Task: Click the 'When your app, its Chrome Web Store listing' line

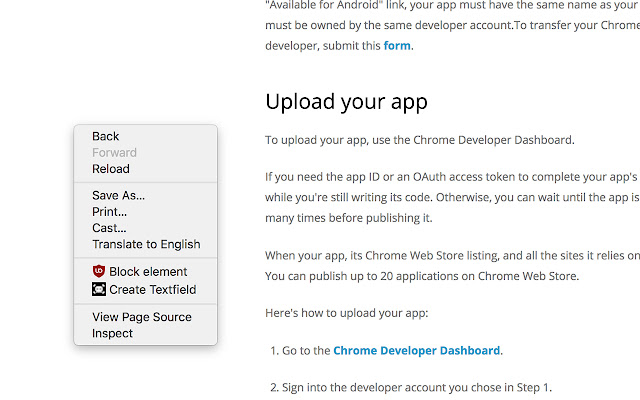Action: click(452, 256)
